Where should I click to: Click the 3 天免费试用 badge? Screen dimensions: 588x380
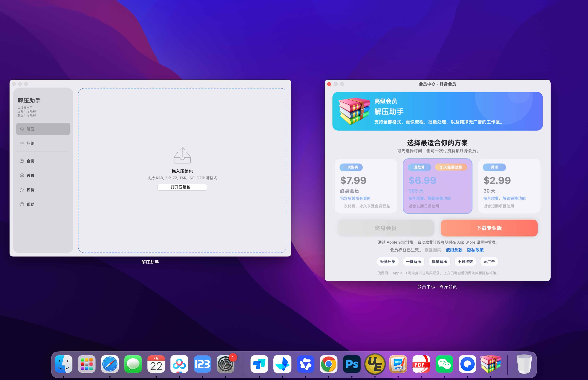(x=451, y=167)
